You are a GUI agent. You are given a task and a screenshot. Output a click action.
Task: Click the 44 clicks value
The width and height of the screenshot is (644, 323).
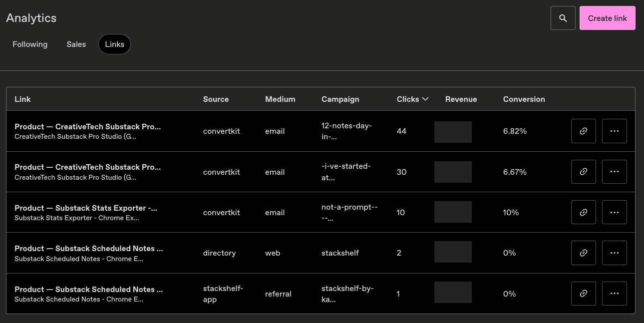click(401, 131)
